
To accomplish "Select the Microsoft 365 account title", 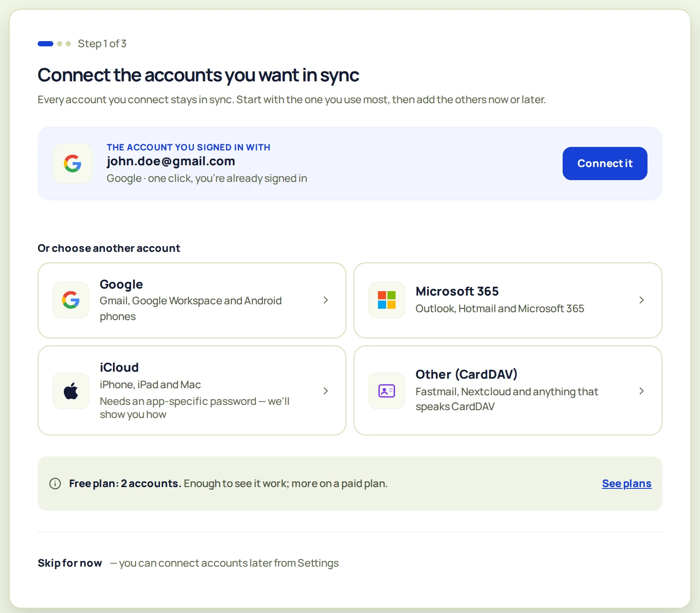I will pos(457,291).
